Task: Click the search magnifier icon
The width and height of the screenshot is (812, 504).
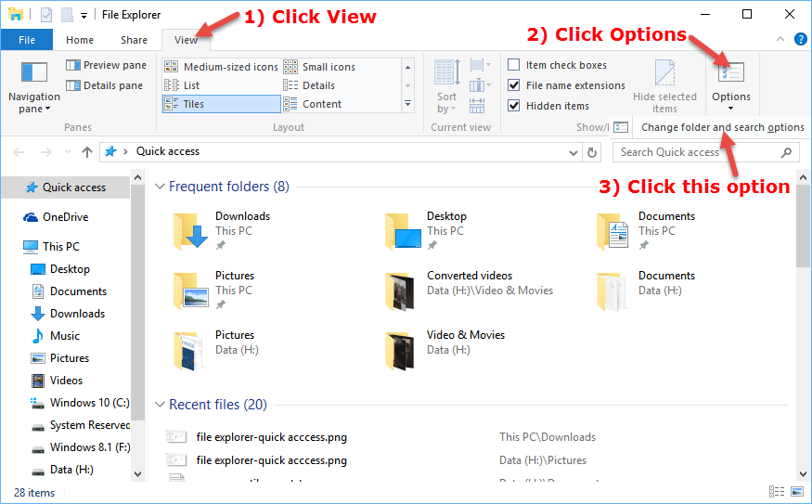Action: (786, 152)
